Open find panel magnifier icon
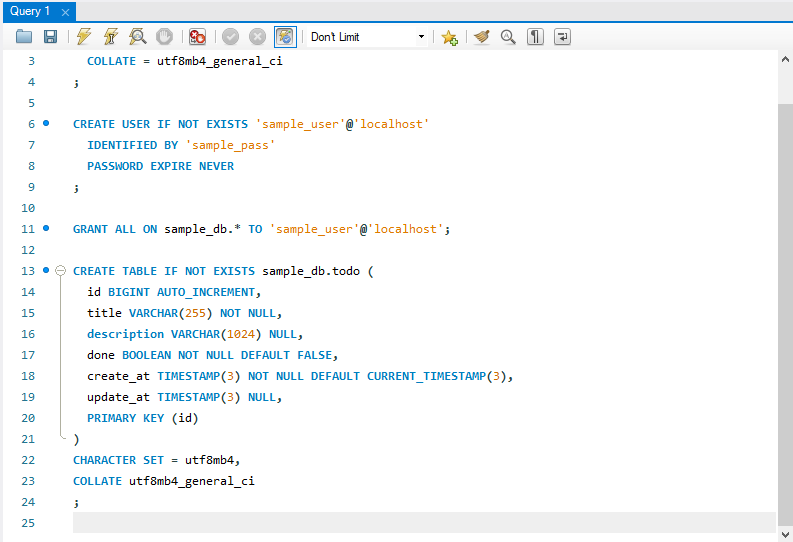The width and height of the screenshot is (793, 542). 508,37
